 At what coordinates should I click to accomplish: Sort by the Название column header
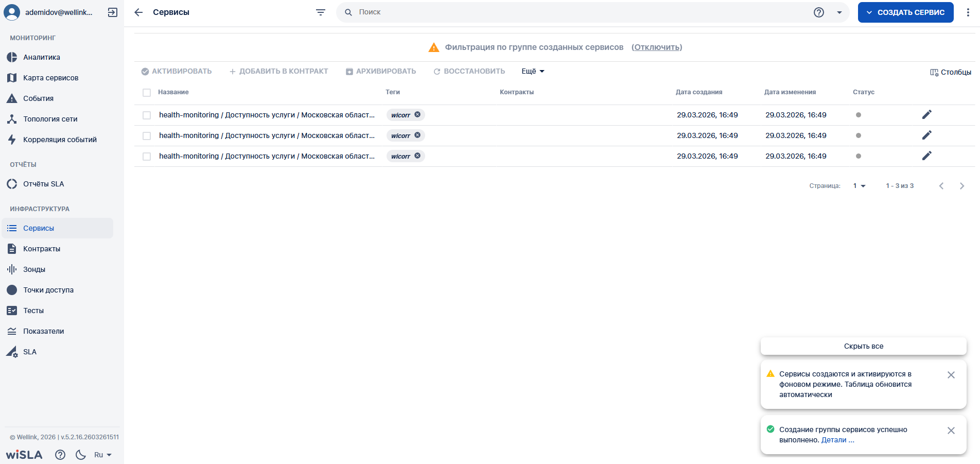(173, 92)
